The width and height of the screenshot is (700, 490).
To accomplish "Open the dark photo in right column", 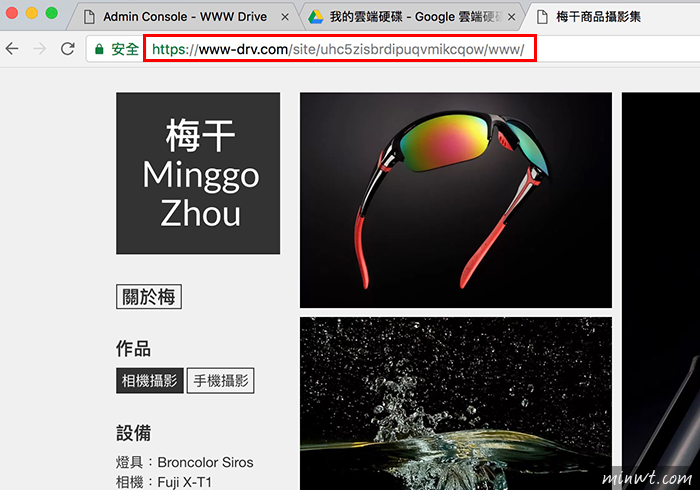I will pyautogui.click(x=661, y=291).
